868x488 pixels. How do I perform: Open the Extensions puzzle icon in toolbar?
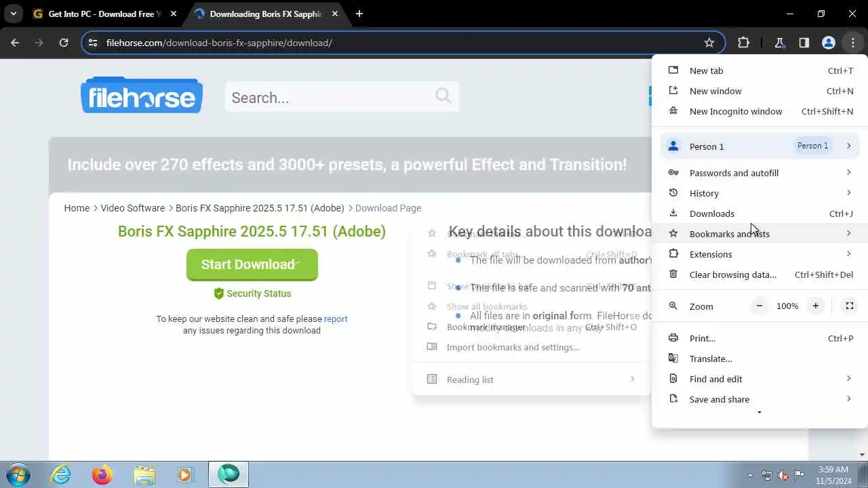(743, 43)
